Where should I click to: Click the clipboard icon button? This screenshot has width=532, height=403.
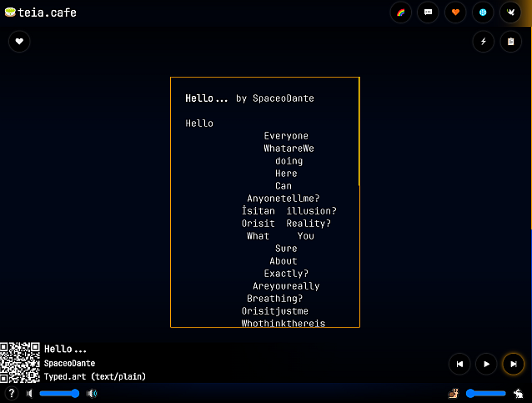pyautogui.click(x=510, y=42)
